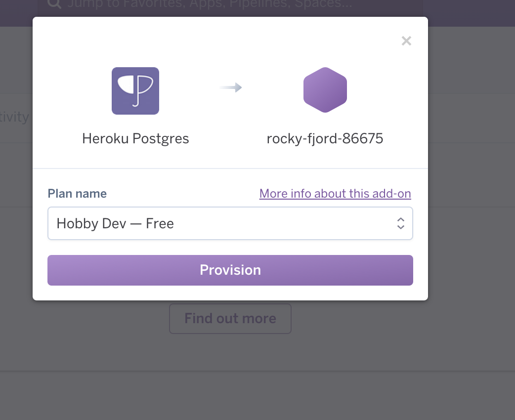Click the magnifier search icon
Image resolution: width=515 pixels, height=420 pixels.
click(x=54, y=3)
